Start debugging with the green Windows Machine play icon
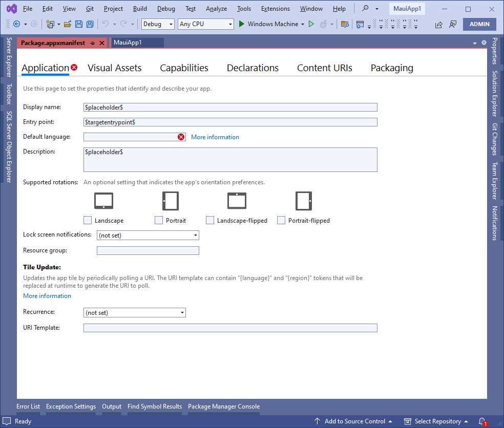Image resolution: width=504 pixels, height=428 pixels. 241,24
